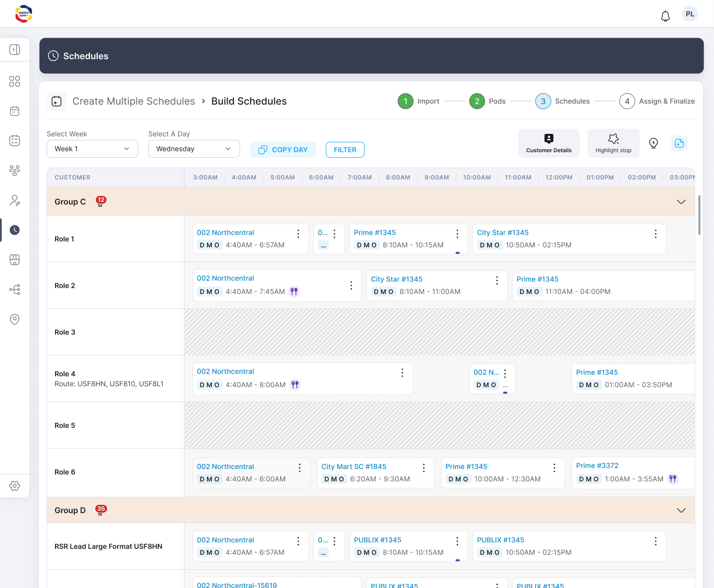Click the Group C 12 count badge
Viewport: 714px width, 588px height.
tap(101, 201)
